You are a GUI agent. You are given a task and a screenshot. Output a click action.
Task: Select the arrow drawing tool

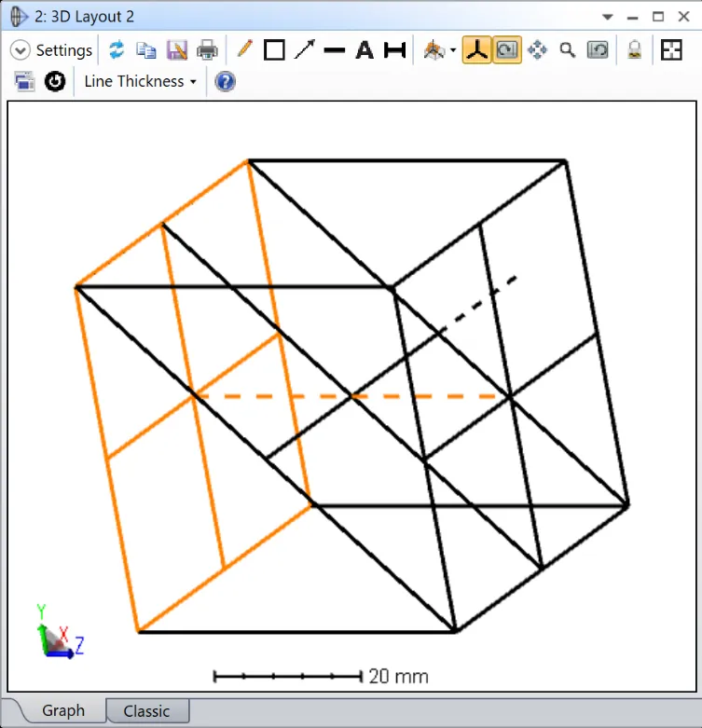point(305,50)
